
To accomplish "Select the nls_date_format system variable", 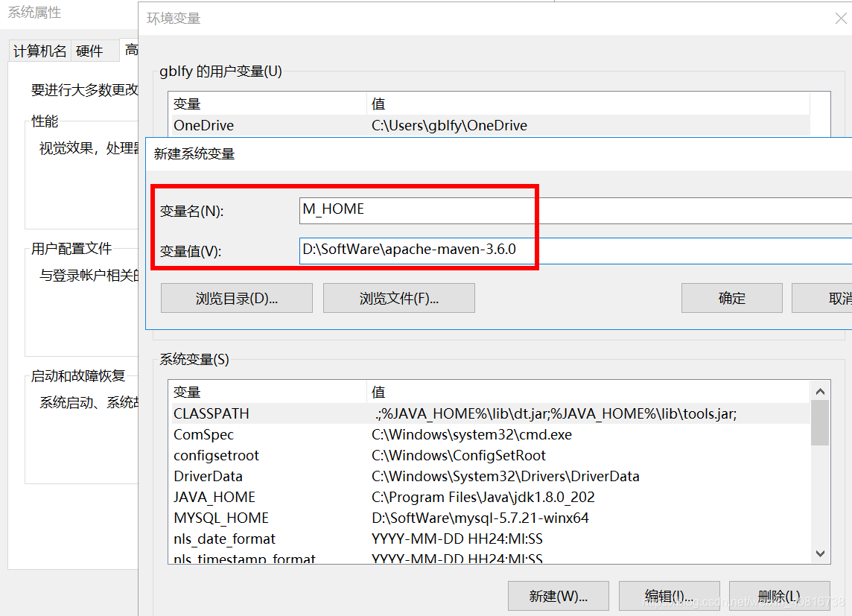I will coord(492,539).
